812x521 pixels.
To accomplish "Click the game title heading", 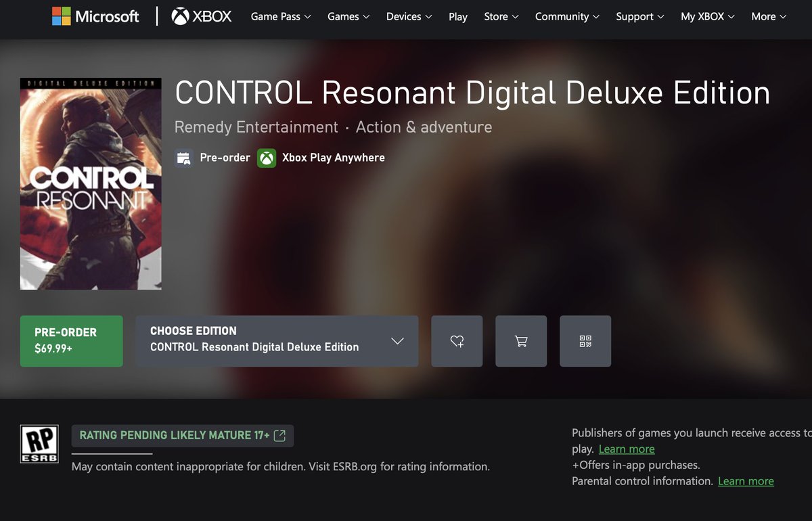I will [472, 93].
